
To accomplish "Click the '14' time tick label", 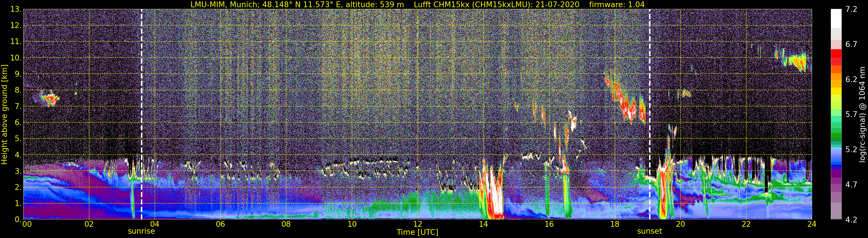I will 483,224.
